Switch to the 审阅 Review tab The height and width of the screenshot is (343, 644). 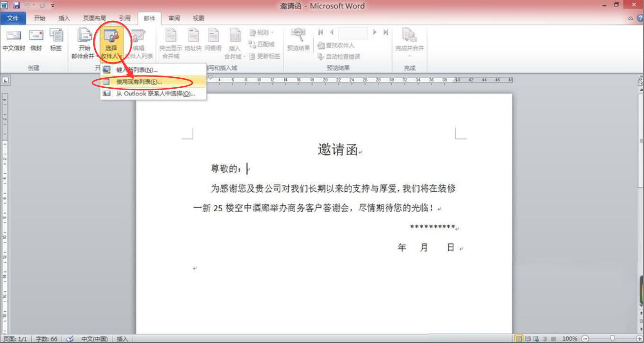[174, 18]
